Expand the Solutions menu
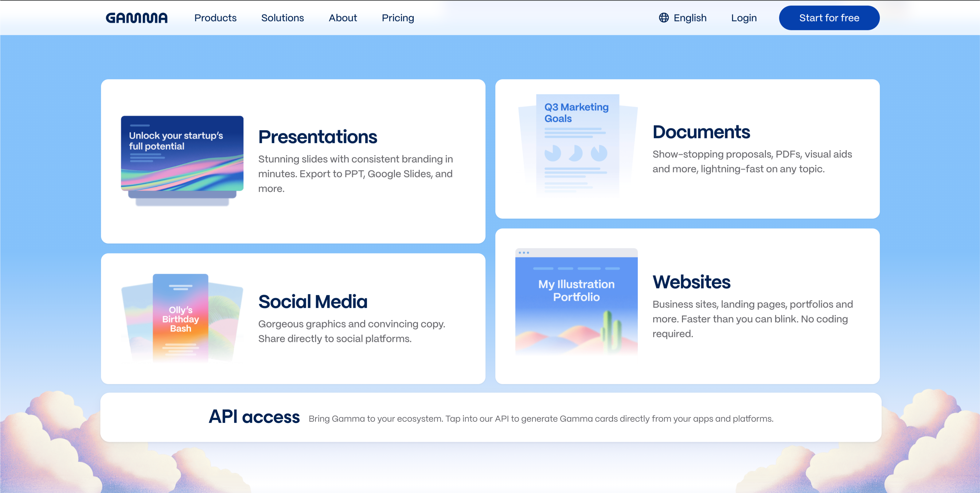The height and width of the screenshot is (493, 980). click(282, 17)
